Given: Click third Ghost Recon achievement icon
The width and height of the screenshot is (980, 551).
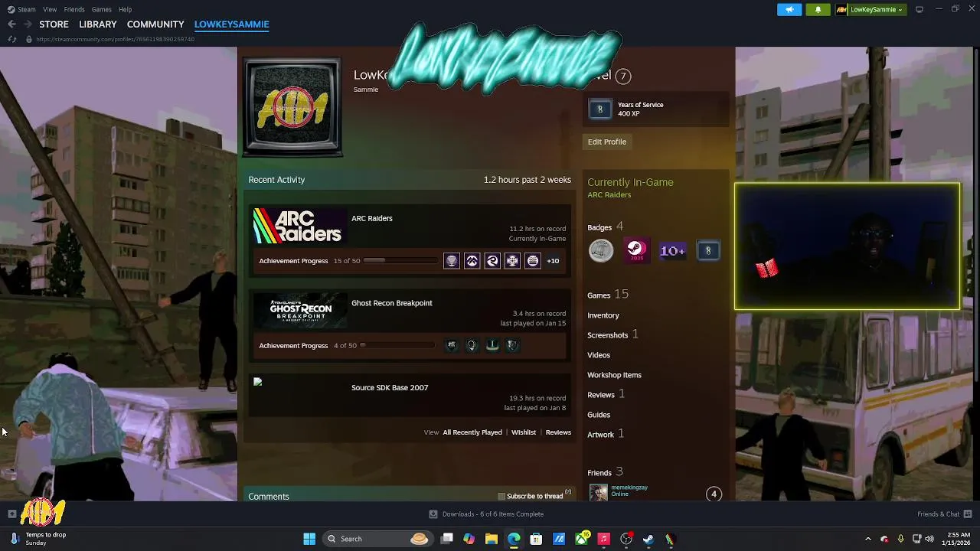Looking at the screenshot, I should tap(492, 346).
